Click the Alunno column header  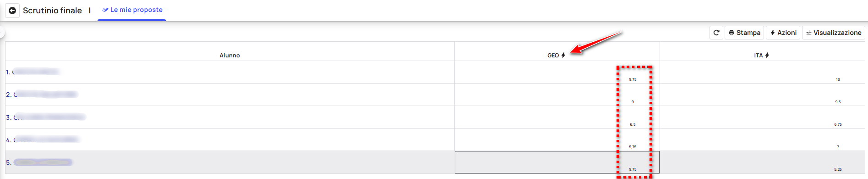pos(229,56)
